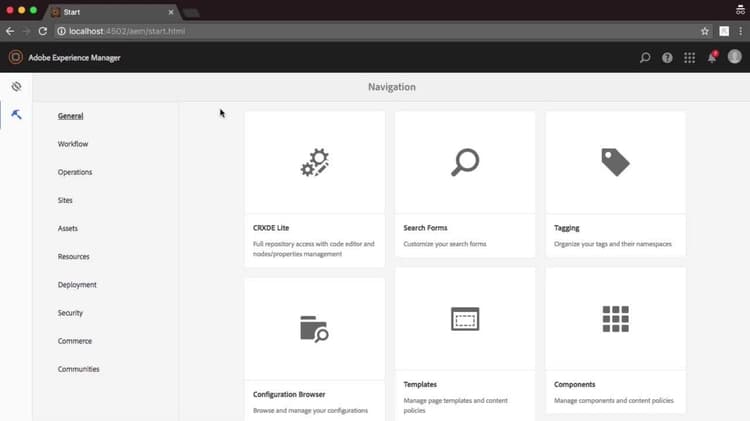750x421 pixels.
Task: Select the Tools hammer icon in left rail
Action: pyautogui.click(x=16, y=115)
